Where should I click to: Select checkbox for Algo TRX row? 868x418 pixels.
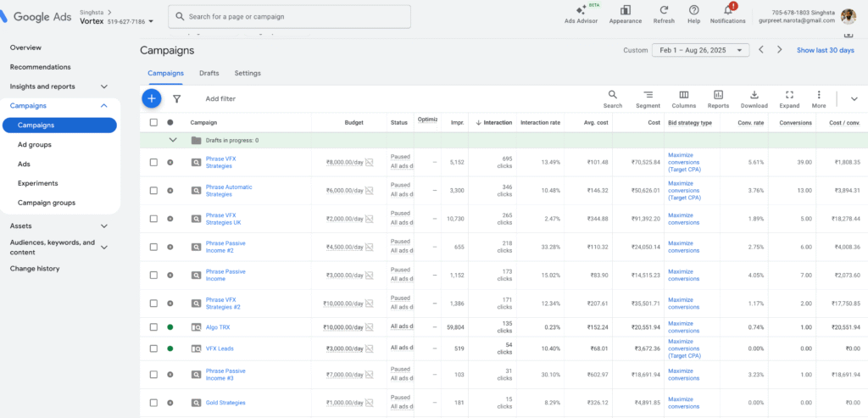154,327
